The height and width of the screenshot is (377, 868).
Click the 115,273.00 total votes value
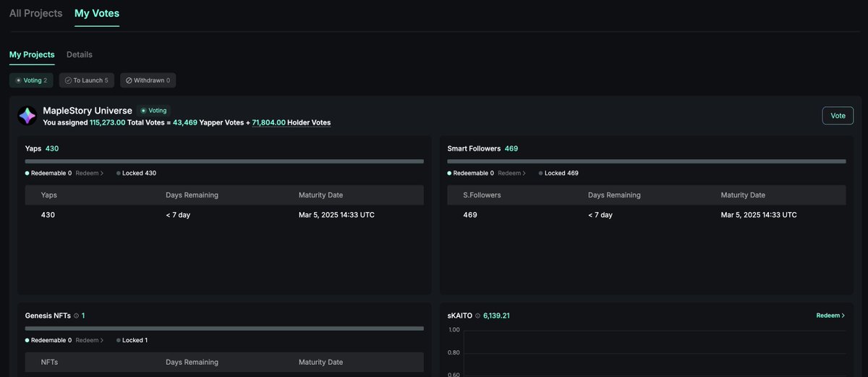pyautogui.click(x=108, y=123)
